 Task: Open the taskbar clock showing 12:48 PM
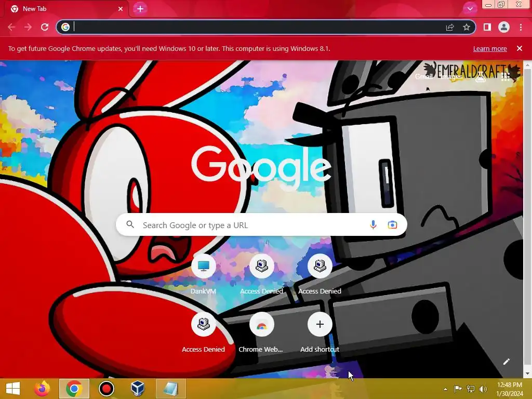tap(510, 389)
